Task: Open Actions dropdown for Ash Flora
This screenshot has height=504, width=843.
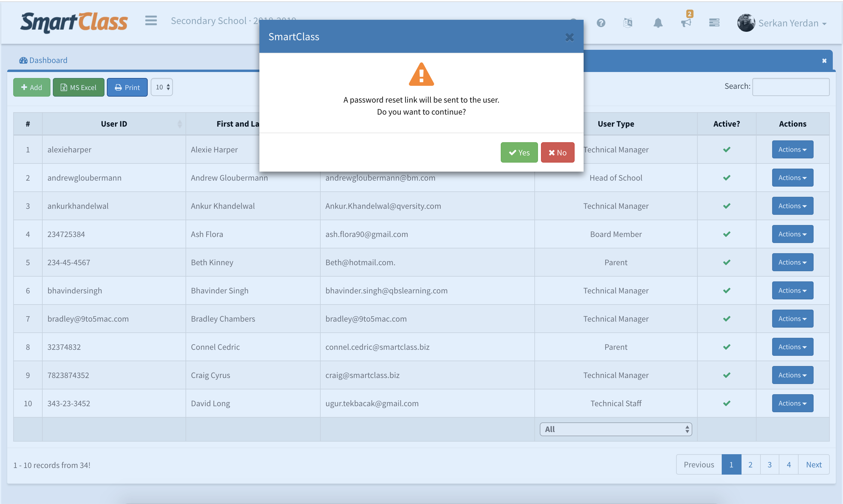Action: pyautogui.click(x=792, y=234)
